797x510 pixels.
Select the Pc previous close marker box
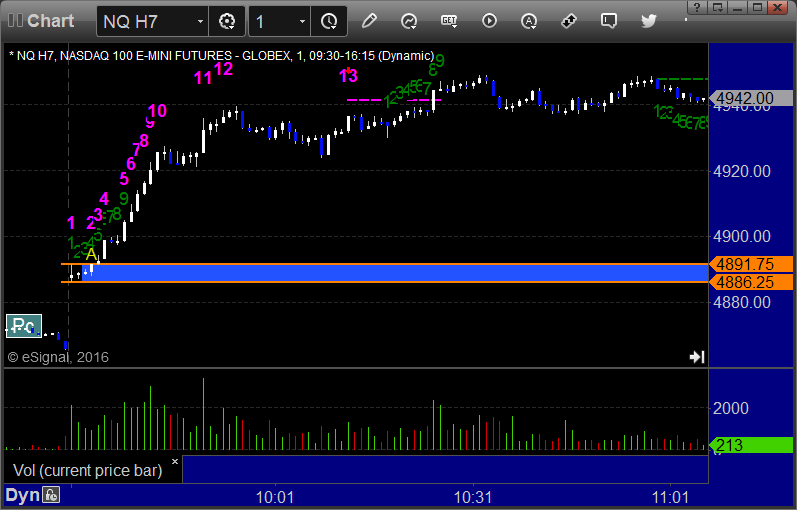(x=23, y=326)
